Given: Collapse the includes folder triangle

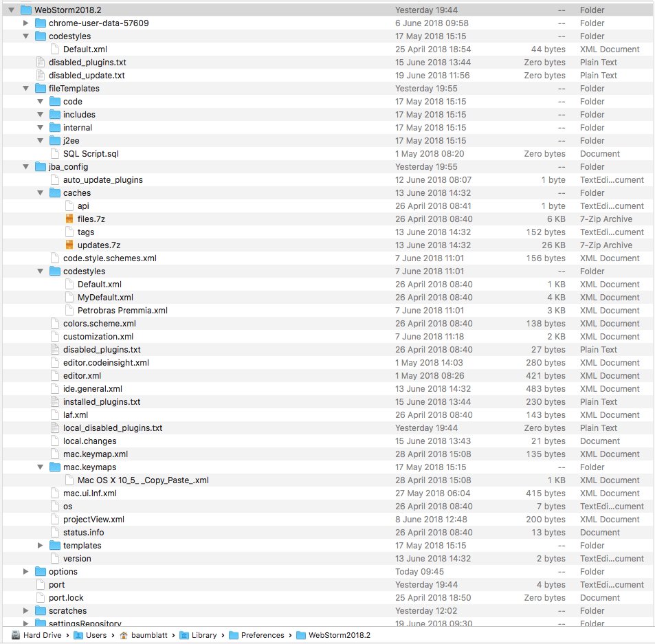Looking at the screenshot, I should pos(40,114).
